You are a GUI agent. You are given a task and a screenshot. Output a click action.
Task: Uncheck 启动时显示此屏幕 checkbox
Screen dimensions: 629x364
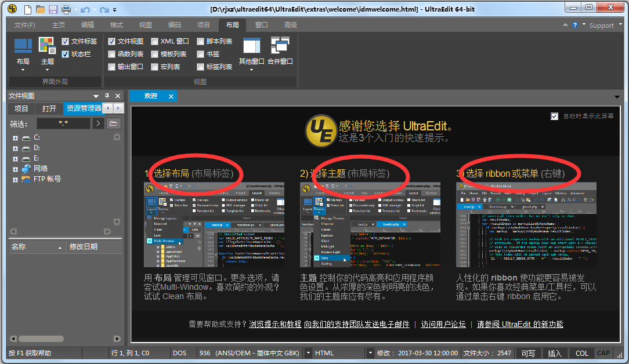coord(554,117)
